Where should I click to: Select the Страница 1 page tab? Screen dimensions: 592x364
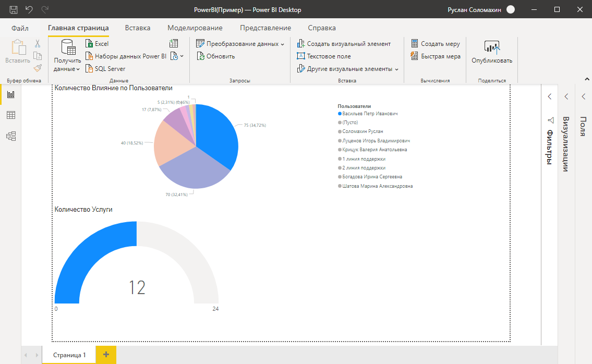[69, 355]
